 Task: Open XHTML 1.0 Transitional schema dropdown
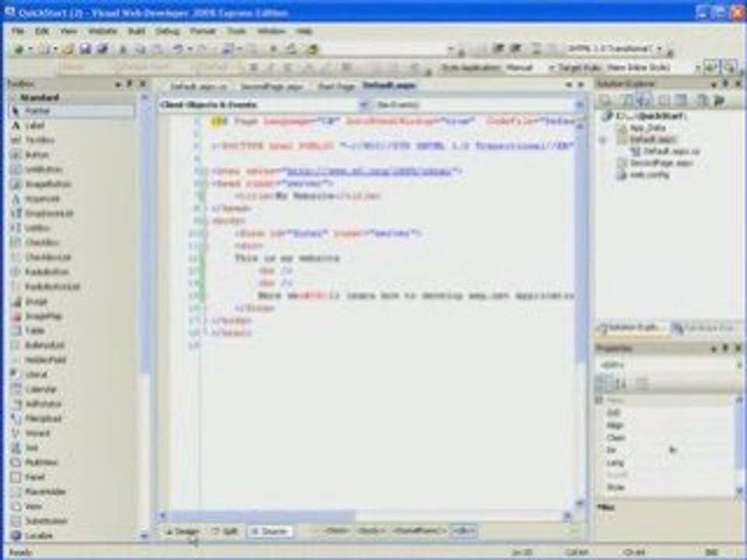pyautogui.click(x=660, y=48)
